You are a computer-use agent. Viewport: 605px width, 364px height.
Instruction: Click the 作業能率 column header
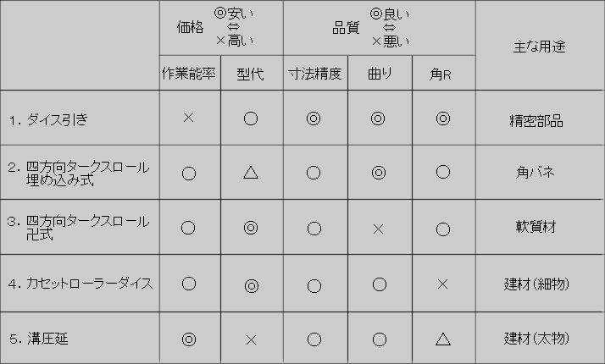click(x=190, y=74)
